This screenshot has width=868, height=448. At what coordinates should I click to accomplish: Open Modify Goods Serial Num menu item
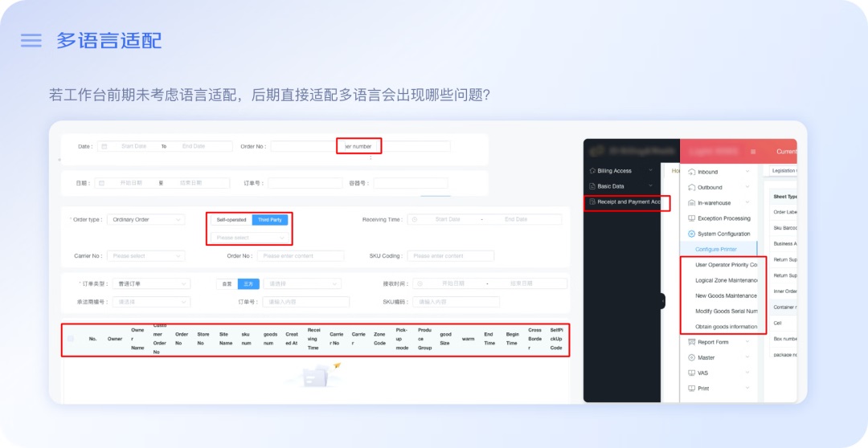point(726,312)
